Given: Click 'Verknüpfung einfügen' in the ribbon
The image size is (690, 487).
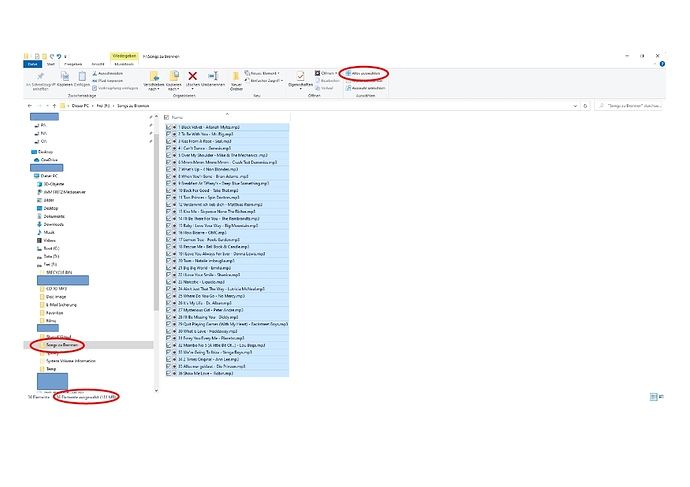Looking at the screenshot, I should (x=115, y=88).
